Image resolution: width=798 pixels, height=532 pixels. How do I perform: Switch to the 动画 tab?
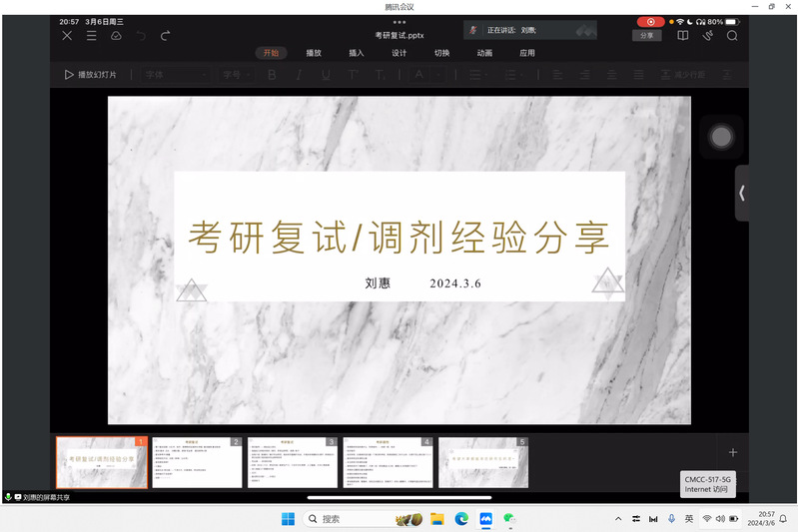click(484, 53)
